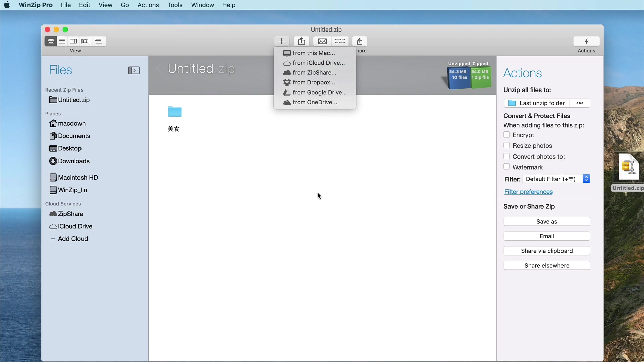
Task: Open the unzip folder options ellipsis
Action: 580,103
